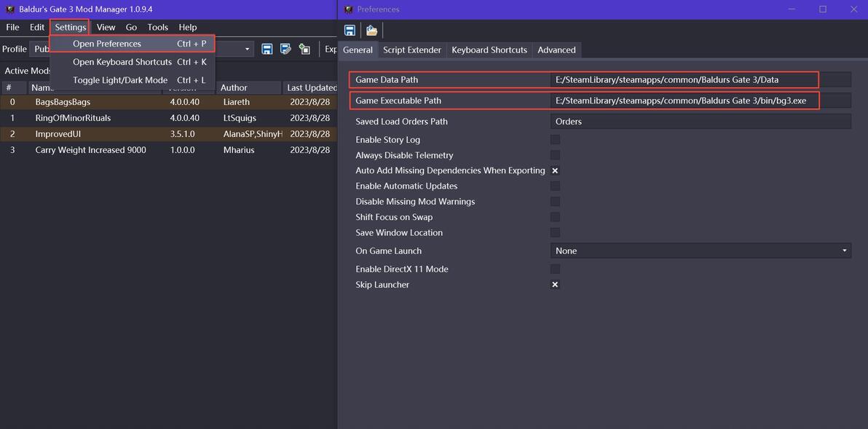Click the Saved Load Orders Path field
868x429 pixels.
coord(700,122)
